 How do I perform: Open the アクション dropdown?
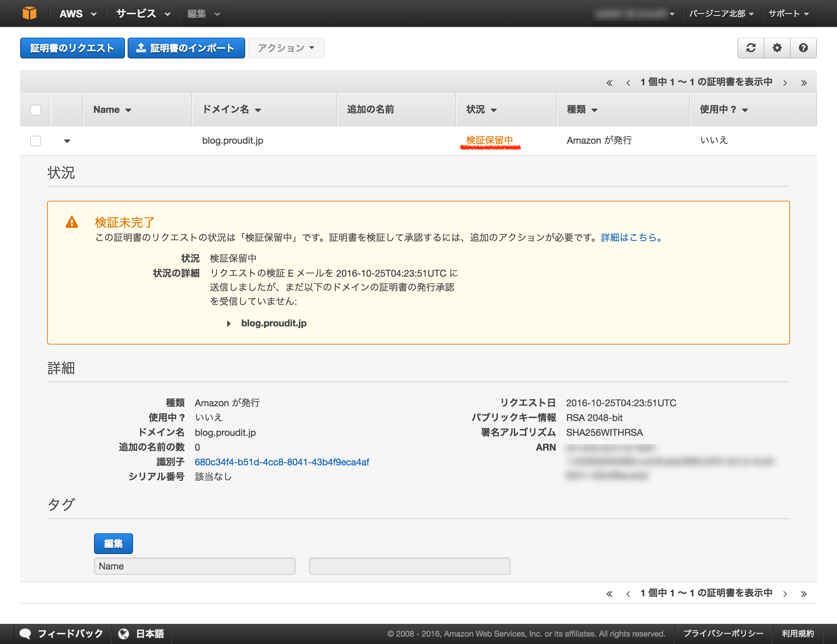[286, 48]
